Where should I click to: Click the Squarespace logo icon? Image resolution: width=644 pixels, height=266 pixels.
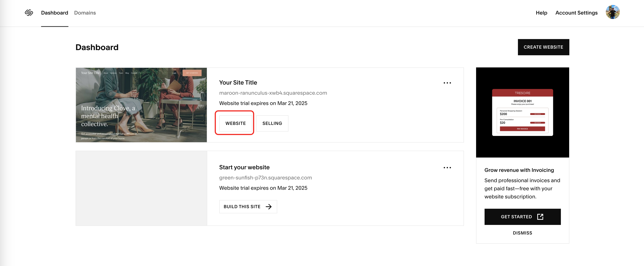coord(29,13)
